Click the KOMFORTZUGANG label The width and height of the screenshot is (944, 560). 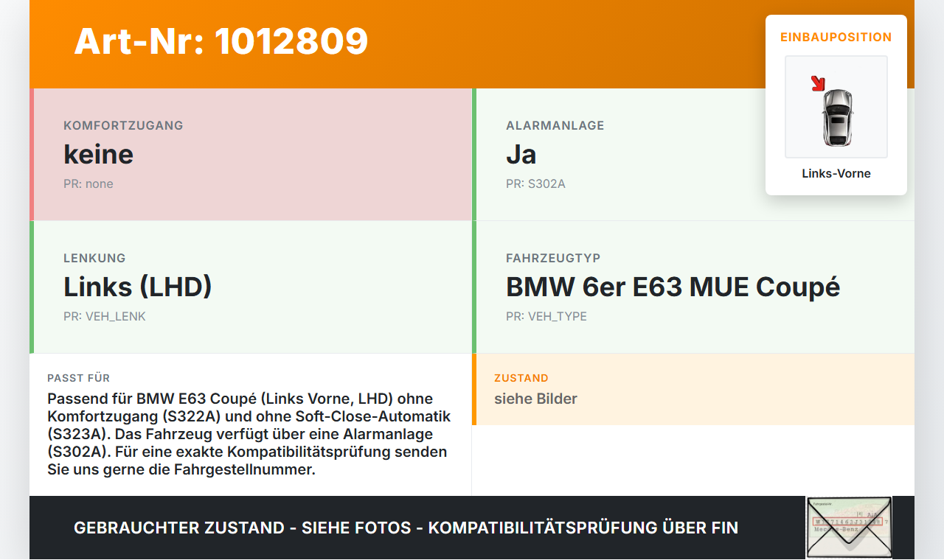pos(123,125)
